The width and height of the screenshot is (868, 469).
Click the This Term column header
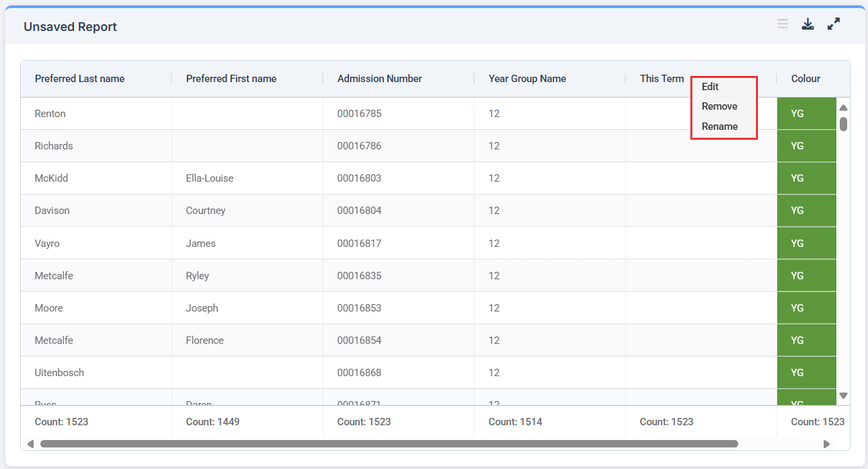661,79
